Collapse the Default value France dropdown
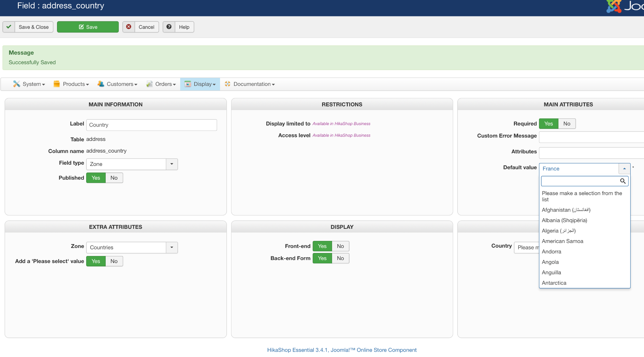644x357 pixels. pyautogui.click(x=585, y=169)
